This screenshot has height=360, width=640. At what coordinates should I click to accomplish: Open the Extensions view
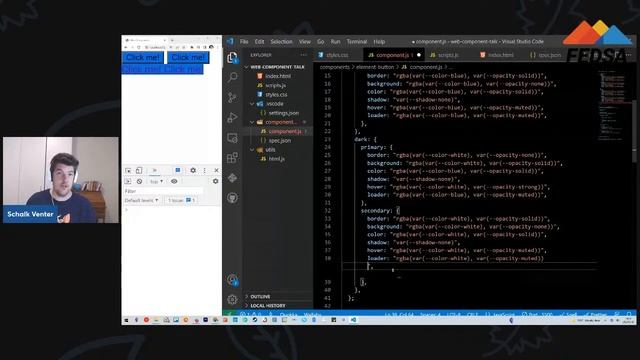233,158
